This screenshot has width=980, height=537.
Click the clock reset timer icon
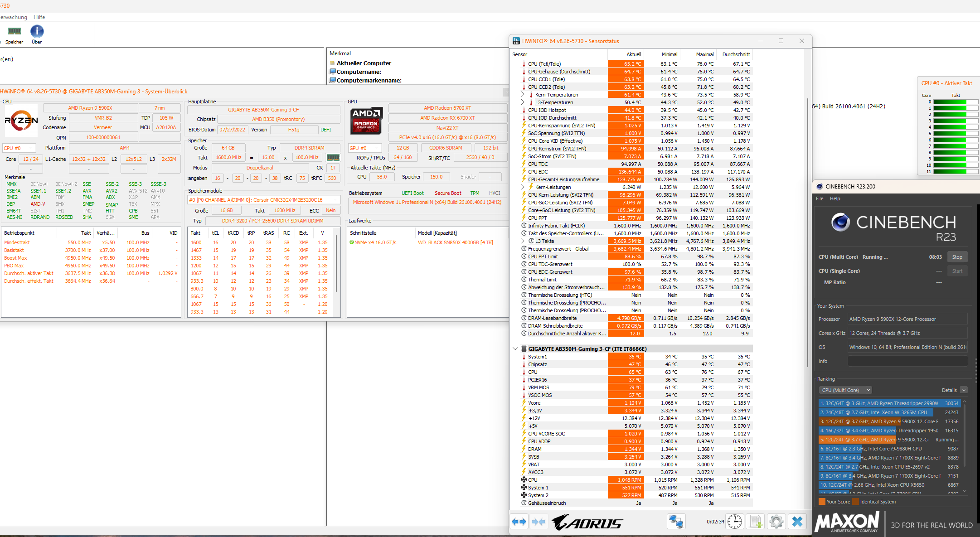click(735, 522)
